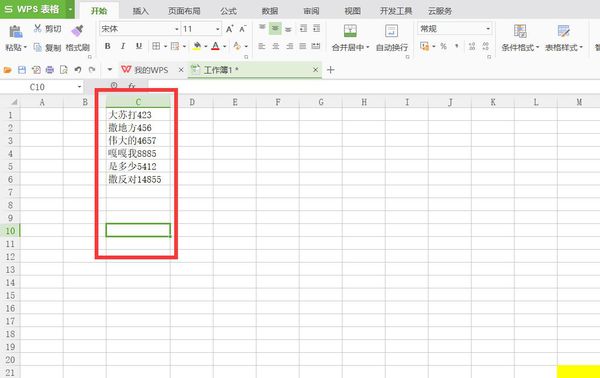
Task: Click the Wrap Text 自动换行 button
Action: pos(391,37)
